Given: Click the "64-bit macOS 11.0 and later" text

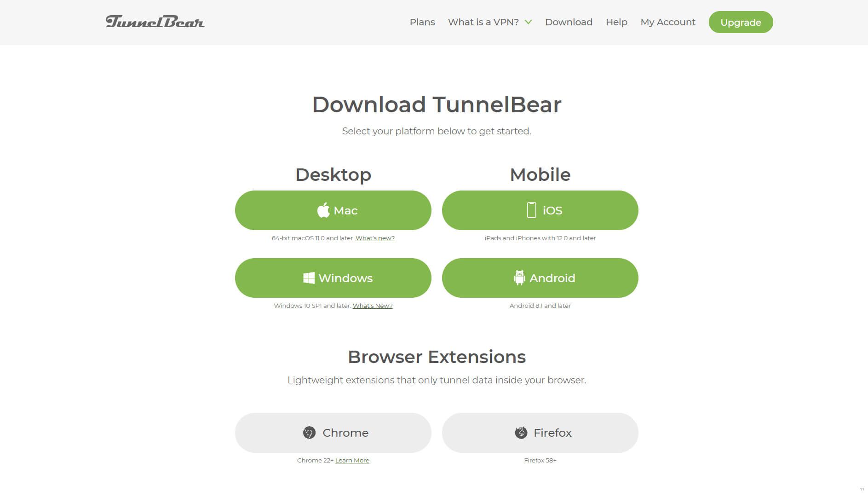Looking at the screenshot, I should point(313,238).
